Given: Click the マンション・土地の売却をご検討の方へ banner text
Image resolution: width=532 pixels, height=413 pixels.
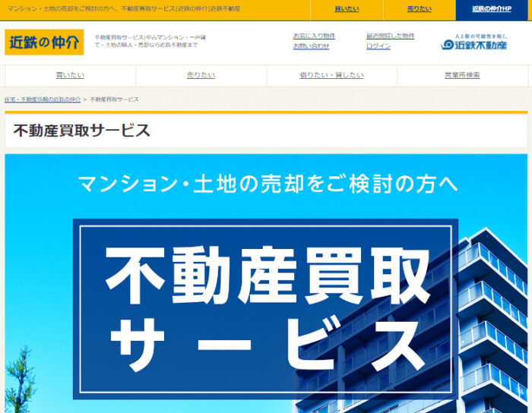Looking at the screenshot, I should (x=268, y=184).
